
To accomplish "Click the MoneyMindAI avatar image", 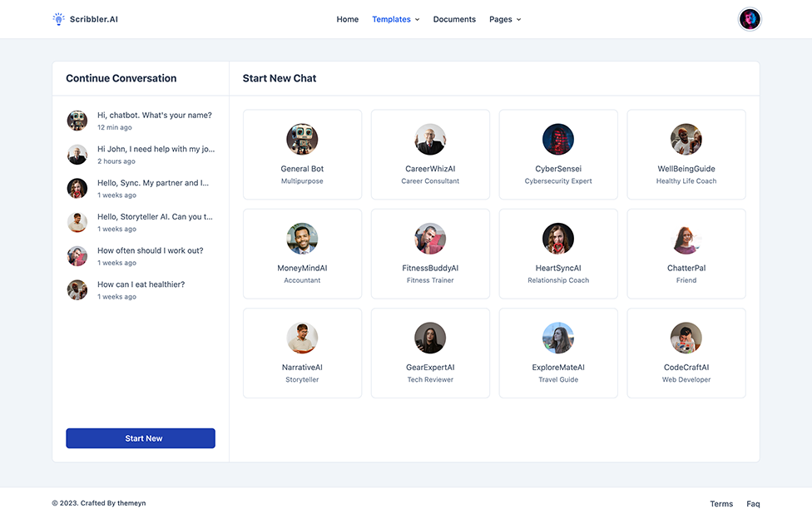I will click(x=302, y=238).
